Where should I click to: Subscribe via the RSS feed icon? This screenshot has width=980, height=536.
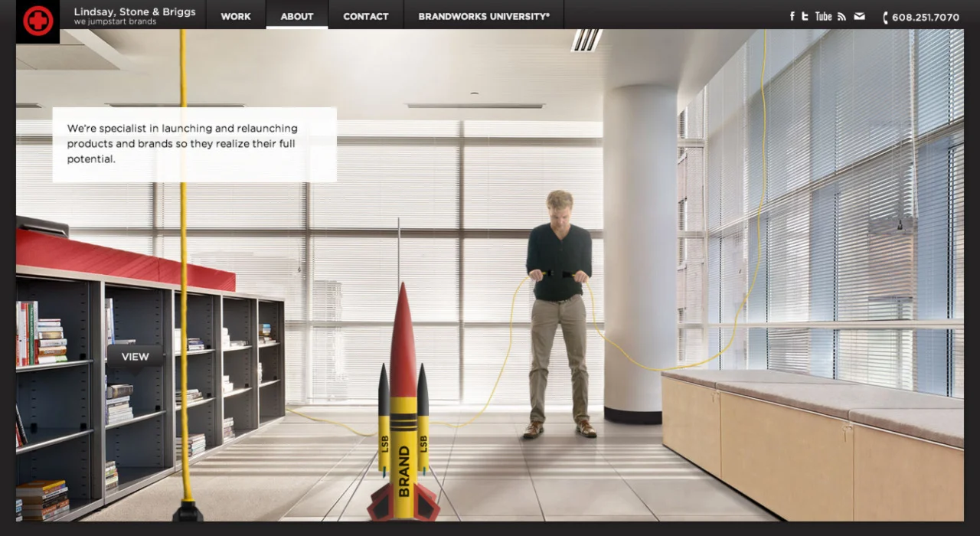(x=841, y=16)
